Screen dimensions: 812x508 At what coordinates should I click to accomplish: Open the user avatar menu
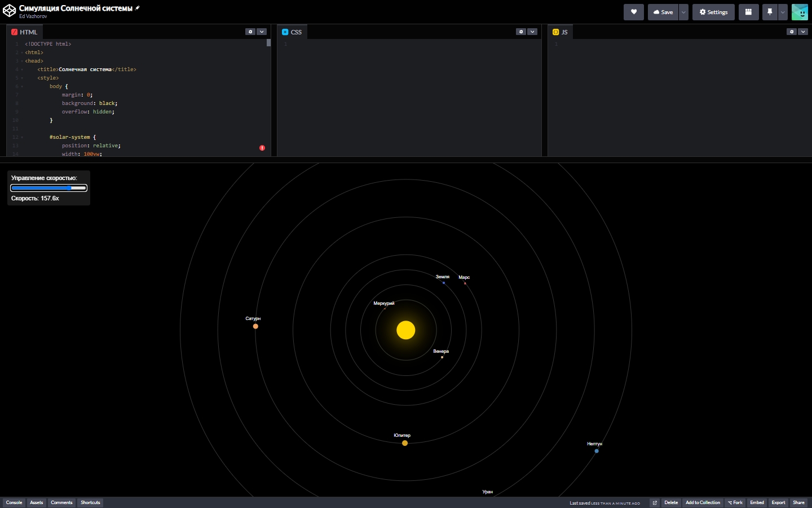pyautogui.click(x=800, y=12)
